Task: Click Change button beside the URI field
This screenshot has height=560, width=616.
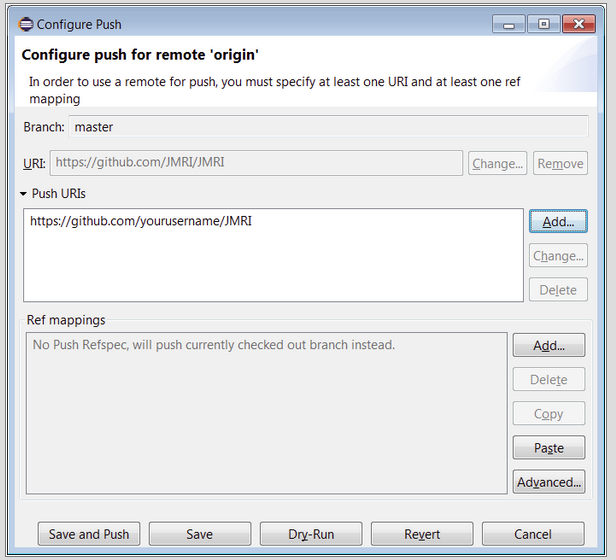Action: [498, 163]
